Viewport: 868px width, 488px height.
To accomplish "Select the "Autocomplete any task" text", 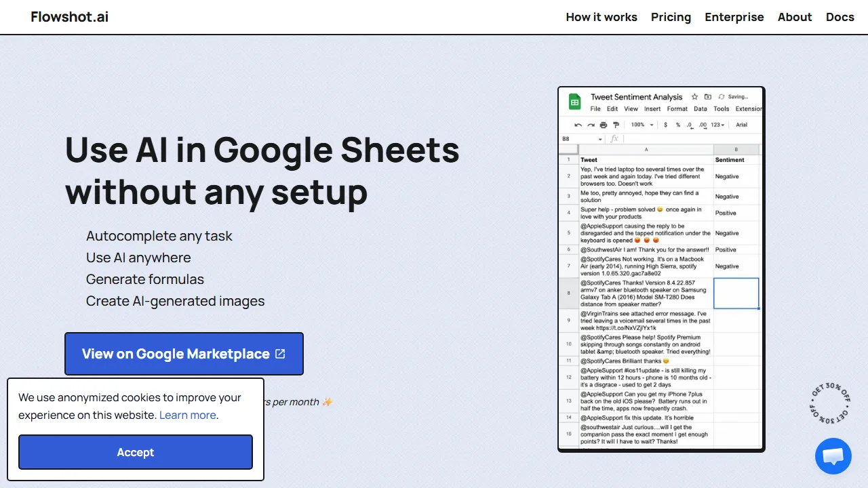I will (x=159, y=236).
